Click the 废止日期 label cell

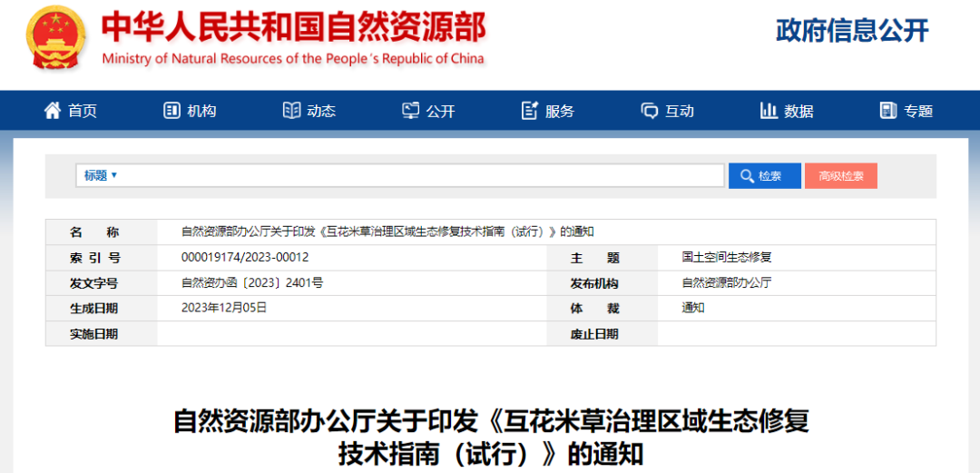point(603,334)
